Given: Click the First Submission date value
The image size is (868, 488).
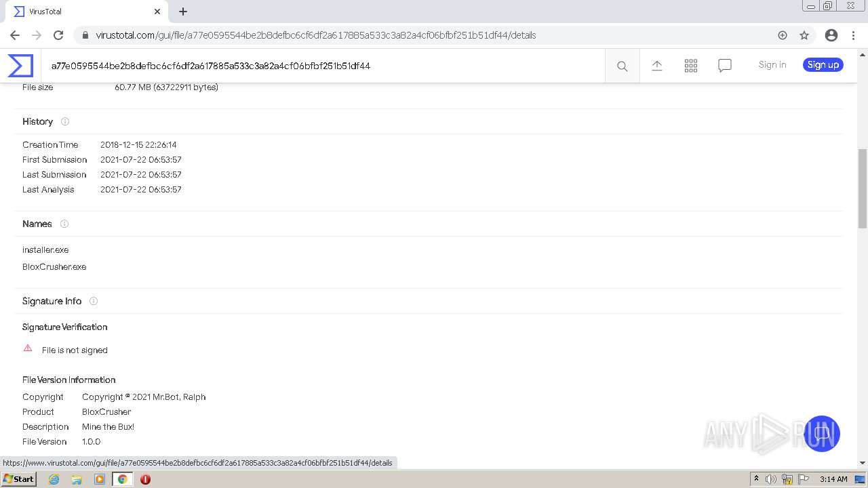Looking at the screenshot, I should (x=141, y=160).
